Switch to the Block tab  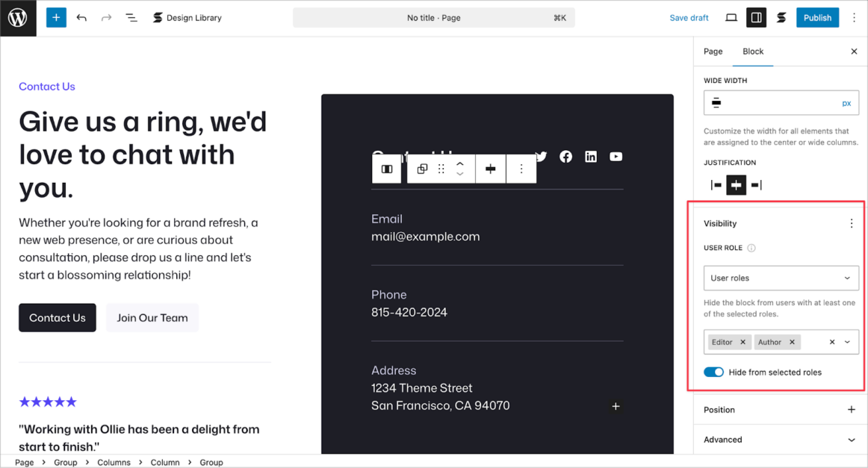[753, 52]
